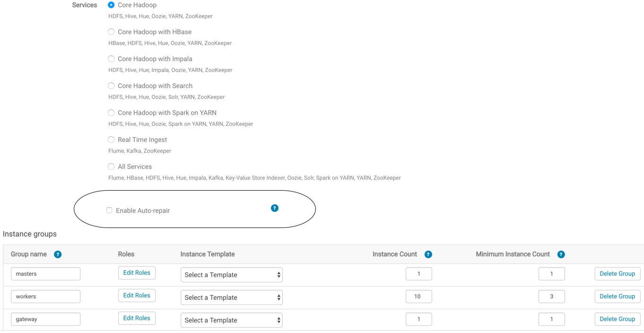Expand template dropdown for workers group
This screenshot has height=333, width=644.
click(x=231, y=298)
